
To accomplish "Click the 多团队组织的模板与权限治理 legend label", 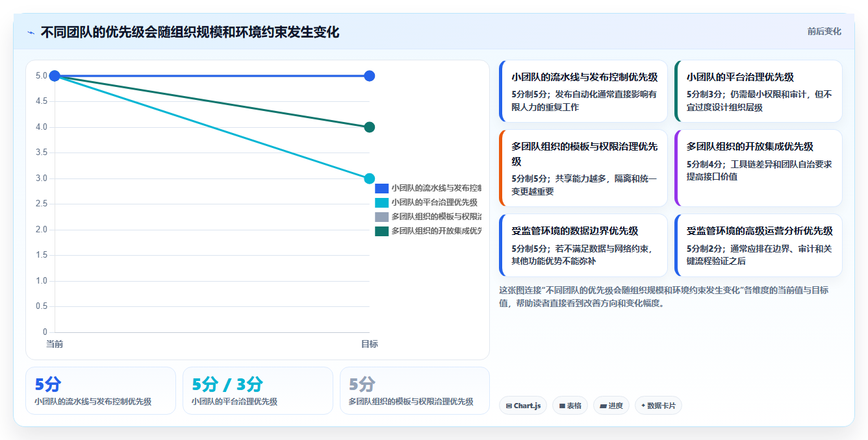I will pos(436,217).
